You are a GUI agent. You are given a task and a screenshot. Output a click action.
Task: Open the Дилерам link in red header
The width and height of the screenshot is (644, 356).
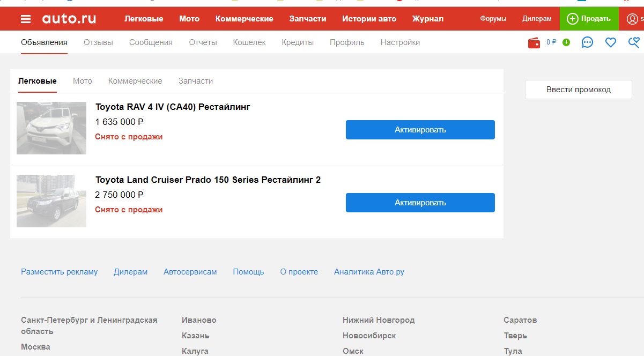tap(537, 19)
